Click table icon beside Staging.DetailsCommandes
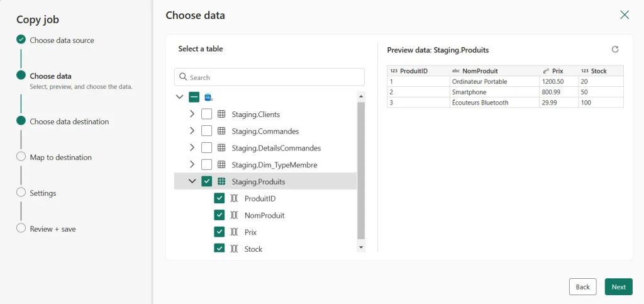This screenshot has width=644, height=304. (221, 148)
